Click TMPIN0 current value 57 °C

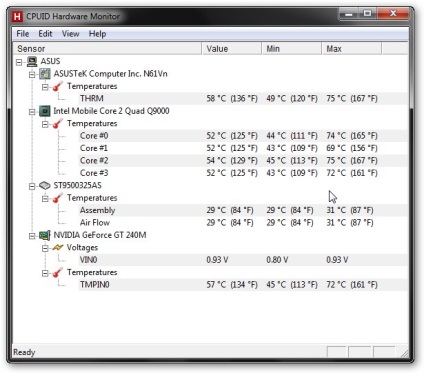[x=232, y=285]
